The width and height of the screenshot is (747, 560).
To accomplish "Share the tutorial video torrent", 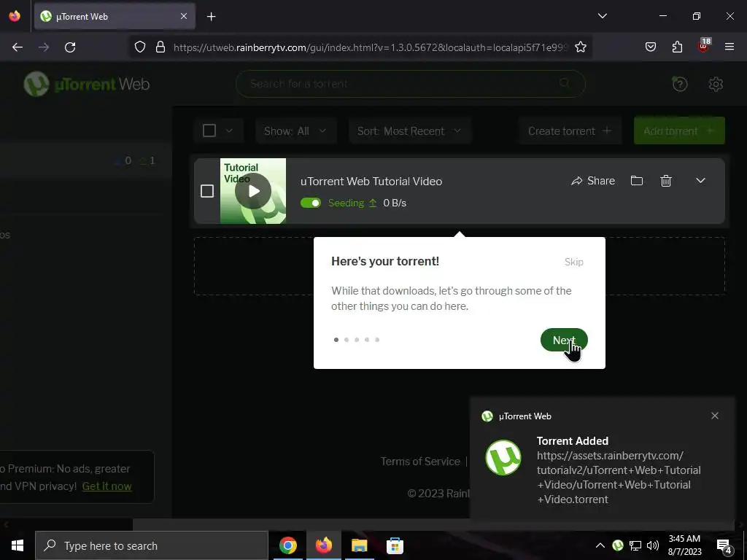I will (592, 181).
